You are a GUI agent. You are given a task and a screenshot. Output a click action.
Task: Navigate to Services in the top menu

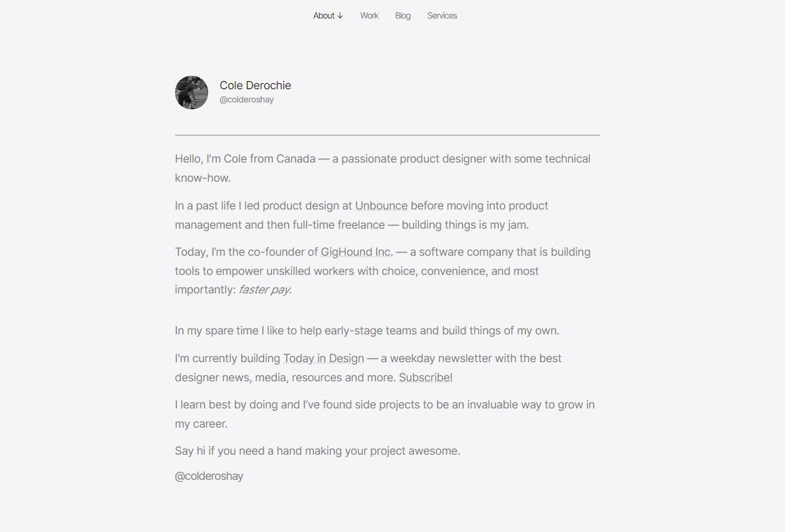(x=442, y=16)
